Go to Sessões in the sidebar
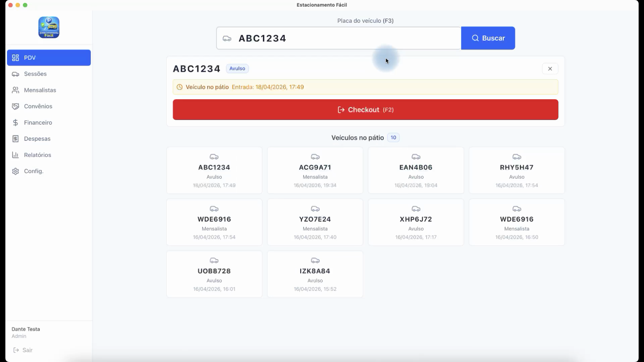 tap(49, 74)
